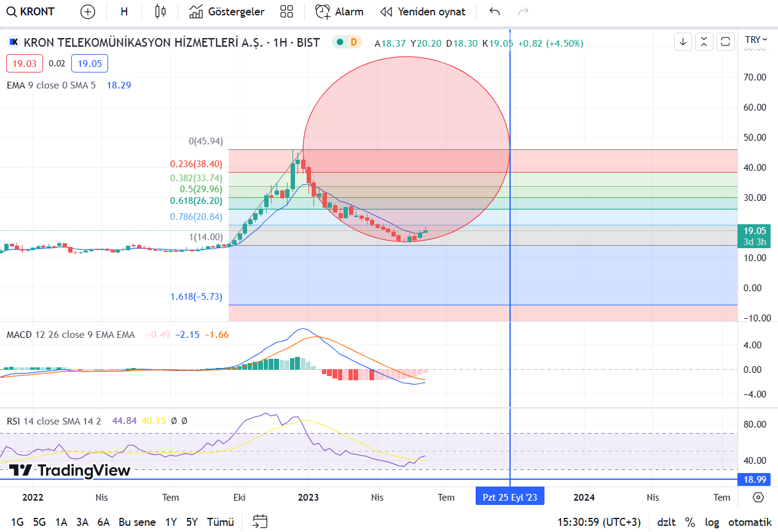This screenshot has width=778, height=532.
Task: Click the 19.05 current price label on the axis
Action: (x=755, y=231)
